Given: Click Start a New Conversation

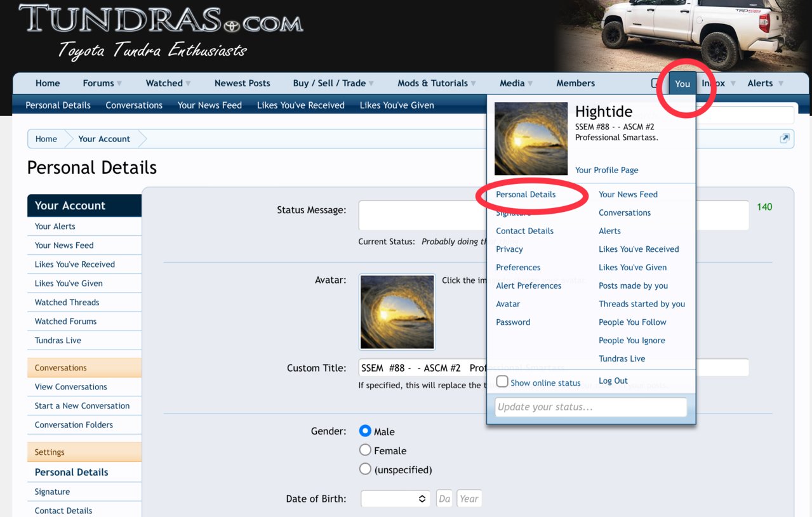Looking at the screenshot, I should click(82, 406).
